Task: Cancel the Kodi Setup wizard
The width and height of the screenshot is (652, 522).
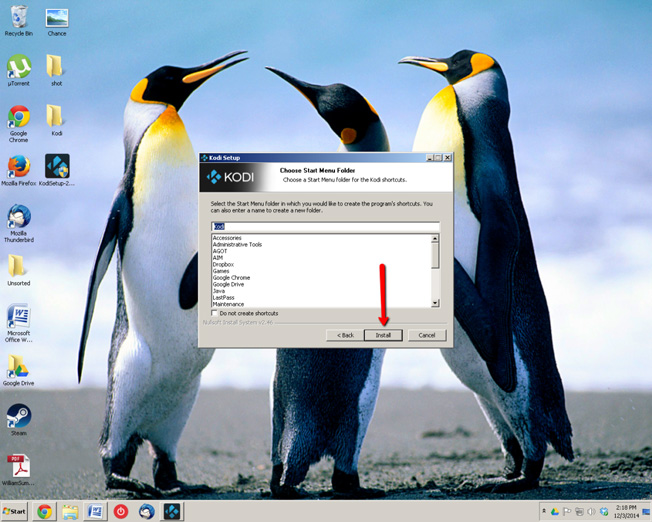Action: pos(427,335)
